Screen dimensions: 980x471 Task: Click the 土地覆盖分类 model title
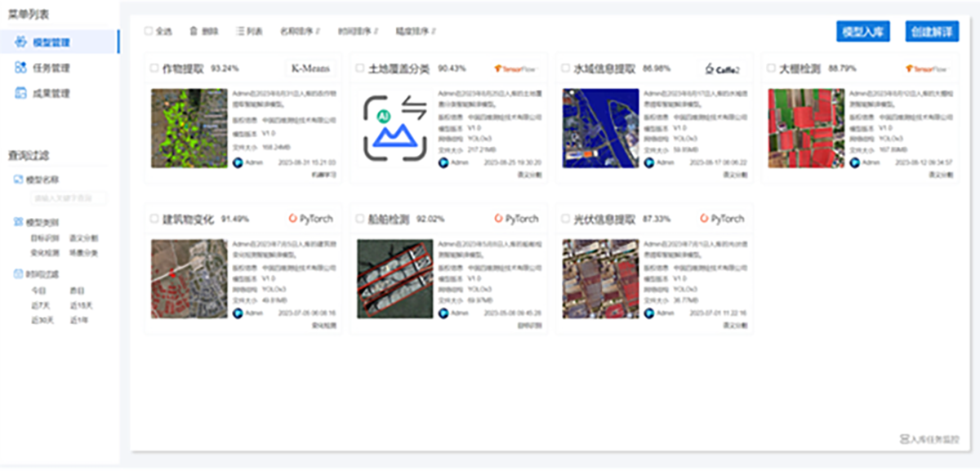(399, 69)
